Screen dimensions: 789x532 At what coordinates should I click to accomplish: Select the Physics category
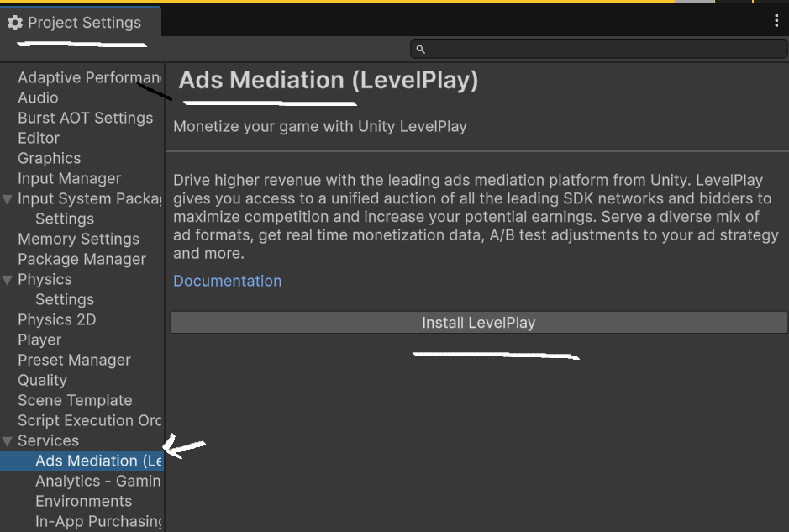click(45, 279)
